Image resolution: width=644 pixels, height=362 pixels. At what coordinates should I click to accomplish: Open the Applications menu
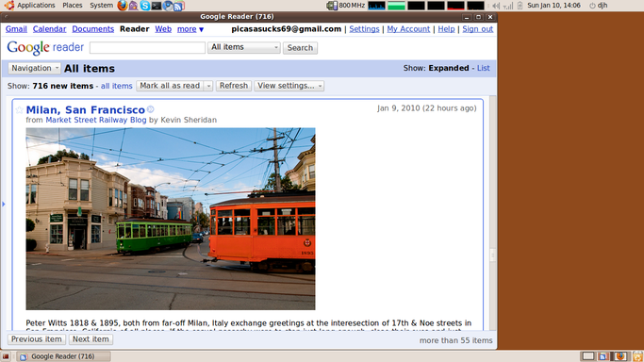pyautogui.click(x=36, y=6)
